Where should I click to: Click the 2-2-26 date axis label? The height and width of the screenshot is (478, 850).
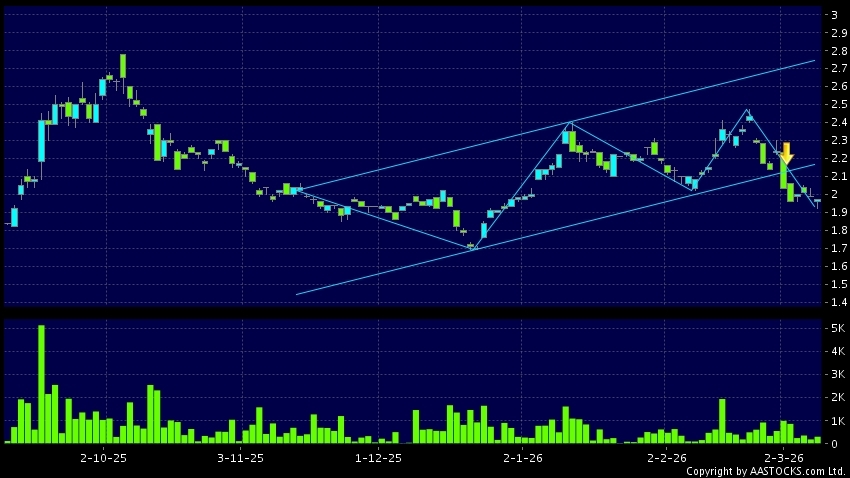click(666, 457)
